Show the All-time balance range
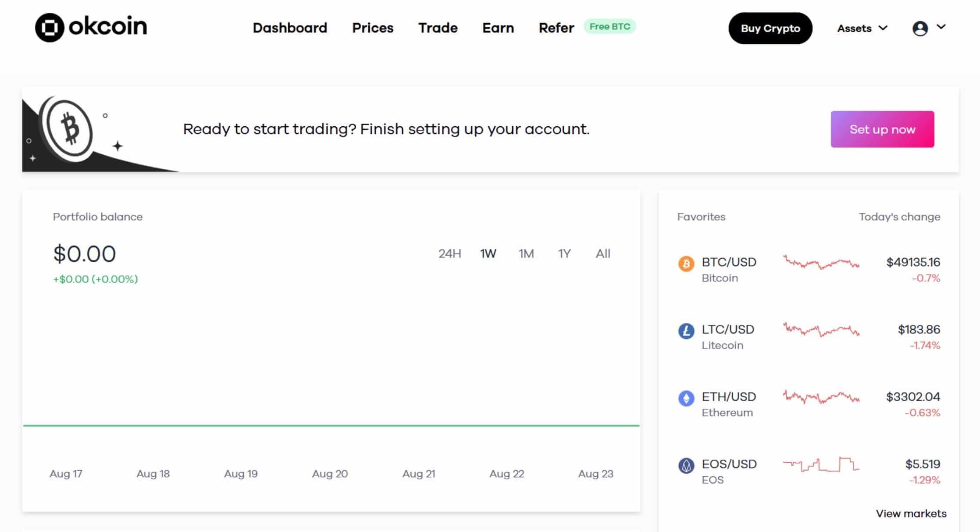 click(603, 254)
